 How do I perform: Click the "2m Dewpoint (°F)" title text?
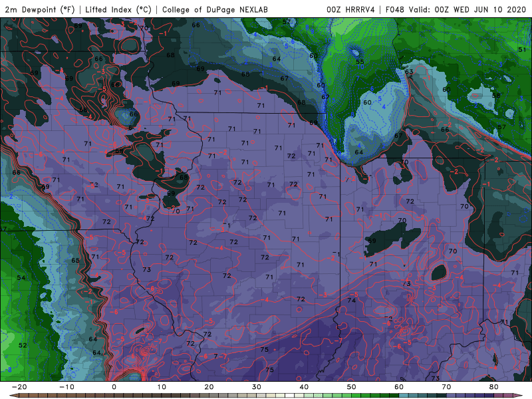[x=40, y=9]
